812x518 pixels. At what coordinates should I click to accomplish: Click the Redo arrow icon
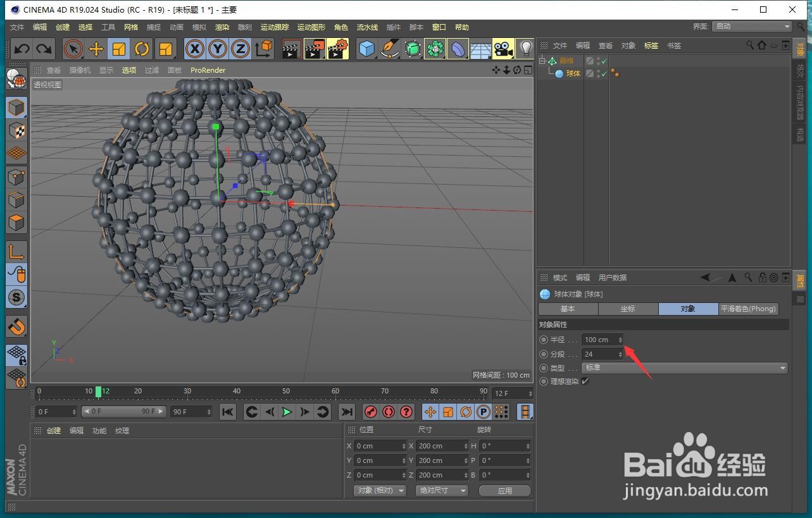point(44,49)
